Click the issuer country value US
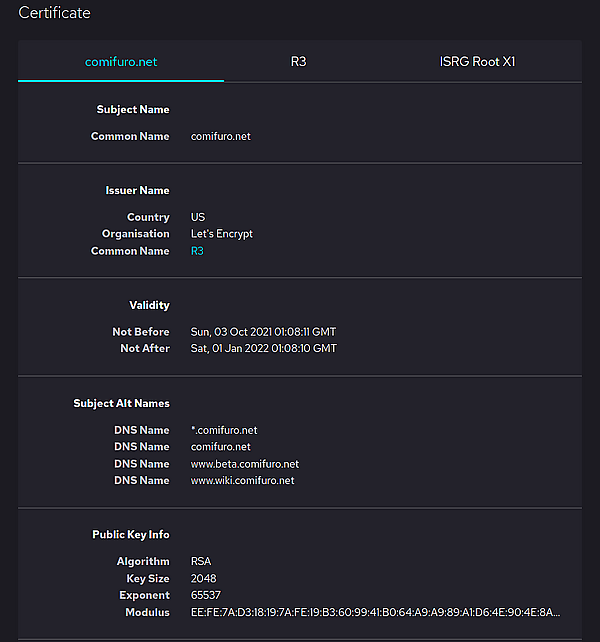This screenshot has height=642, width=600. pyautogui.click(x=198, y=217)
